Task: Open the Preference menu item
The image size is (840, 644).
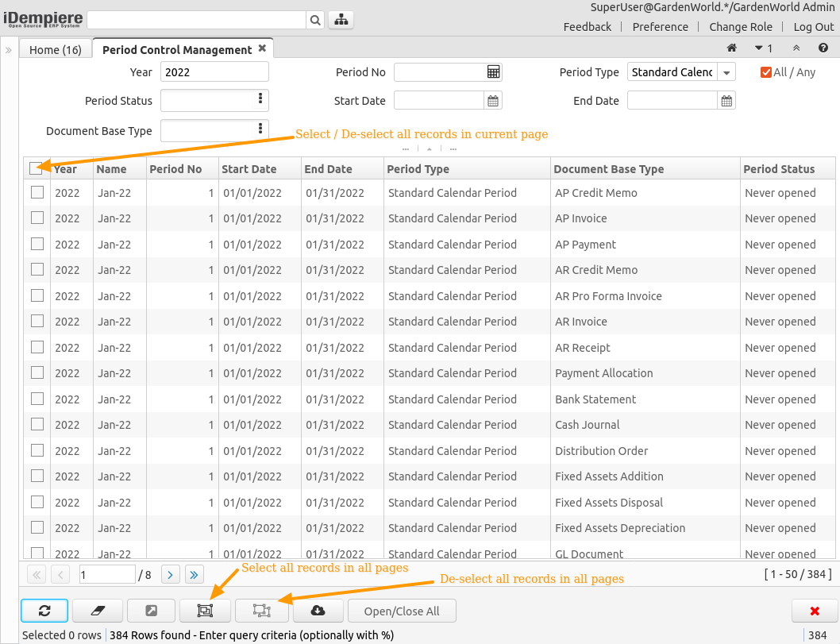Action: pyautogui.click(x=660, y=26)
